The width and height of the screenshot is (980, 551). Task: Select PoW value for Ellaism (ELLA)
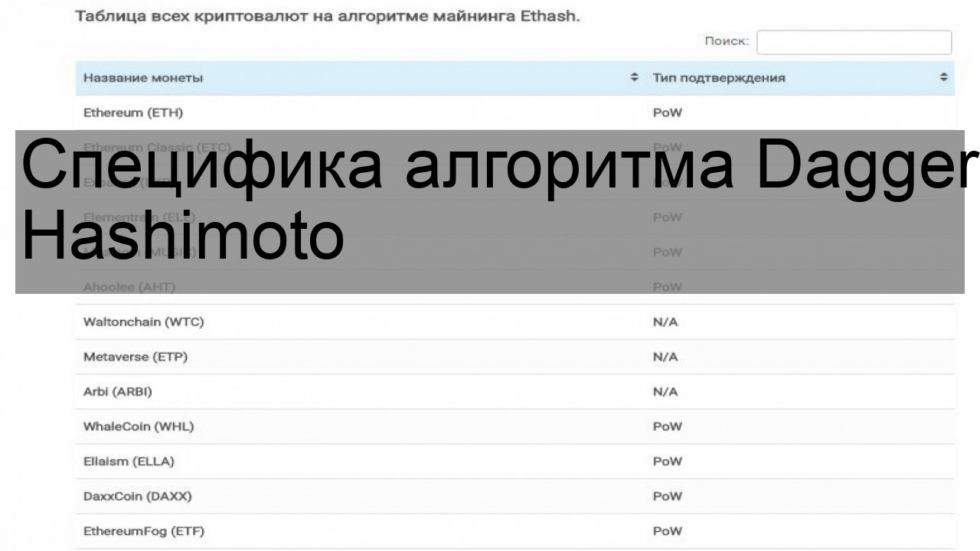667,461
